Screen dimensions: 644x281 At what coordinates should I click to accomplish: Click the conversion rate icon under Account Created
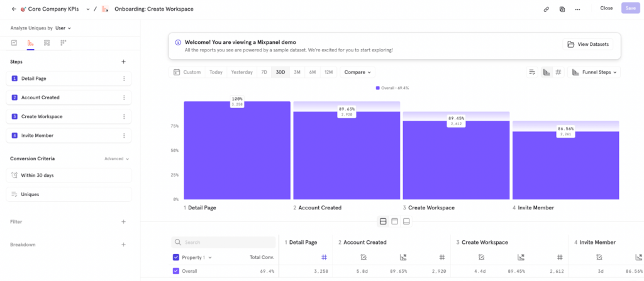(x=403, y=257)
